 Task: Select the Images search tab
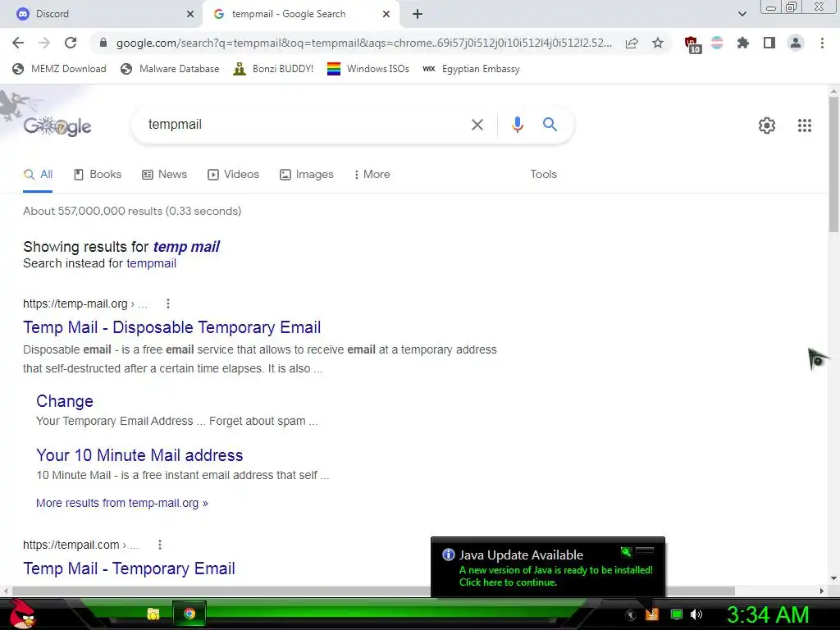click(307, 174)
